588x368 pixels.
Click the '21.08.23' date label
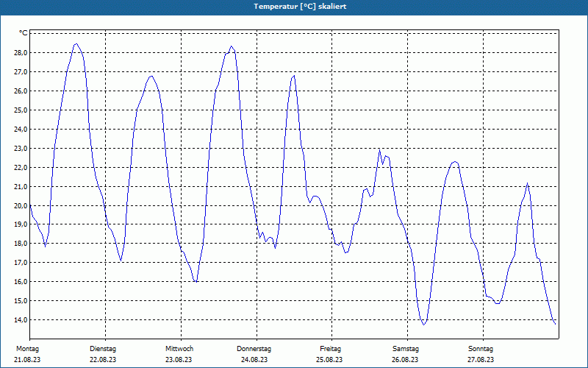[x=27, y=360]
